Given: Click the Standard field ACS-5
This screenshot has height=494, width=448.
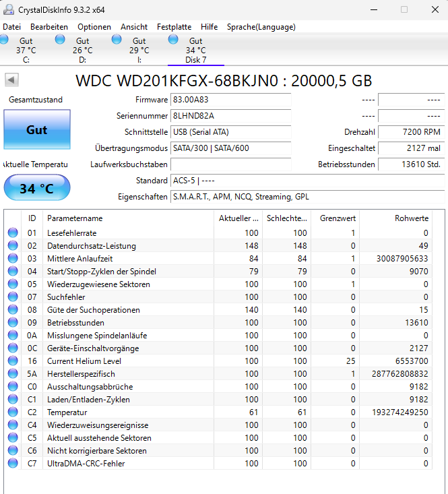Looking at the screenshot, I should [x=307, y=181].
